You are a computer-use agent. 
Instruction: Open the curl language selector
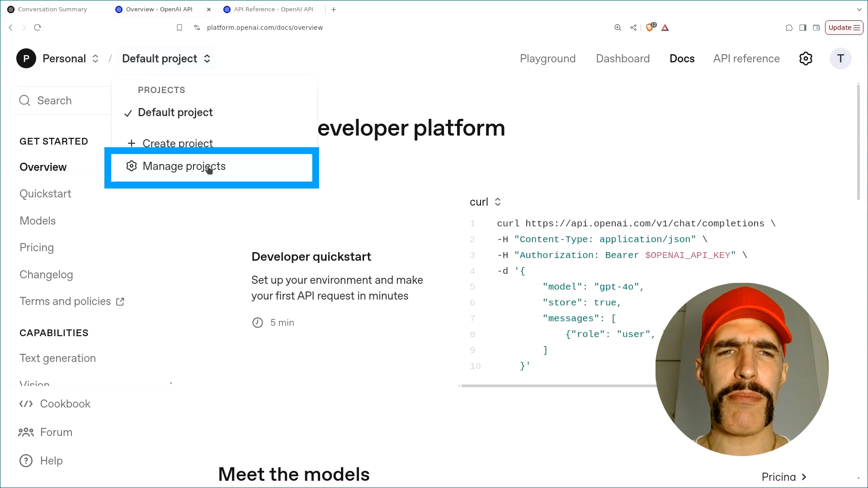click(x=485, y=202)
